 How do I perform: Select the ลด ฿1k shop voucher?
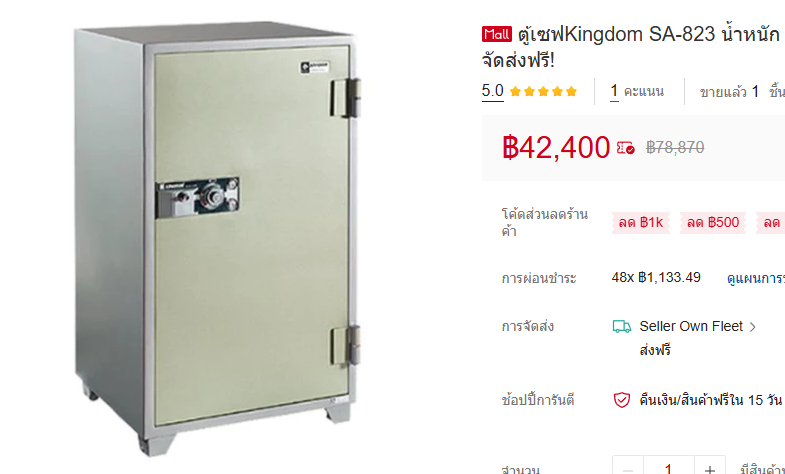coord(640,222)
